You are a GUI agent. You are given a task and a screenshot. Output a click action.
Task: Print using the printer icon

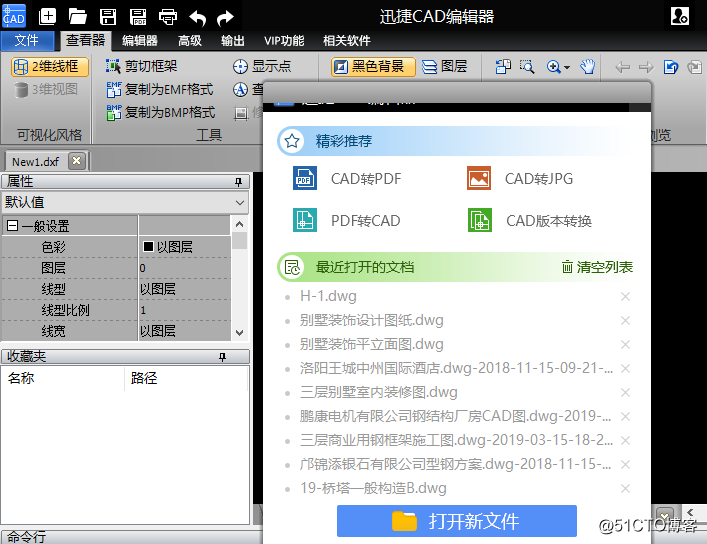(x=168, y=17)
